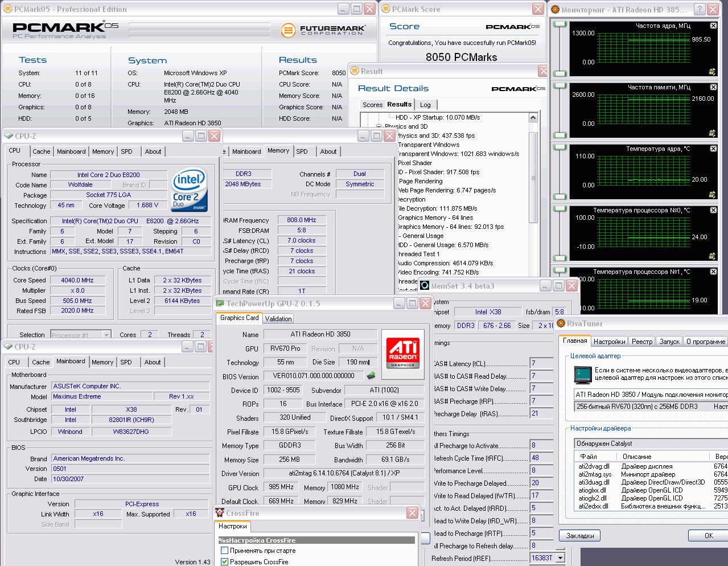This screenshot has width=728, height=566.
Task: Click the RivaTuner gear icon in its title bar
Action: [560, 323]
